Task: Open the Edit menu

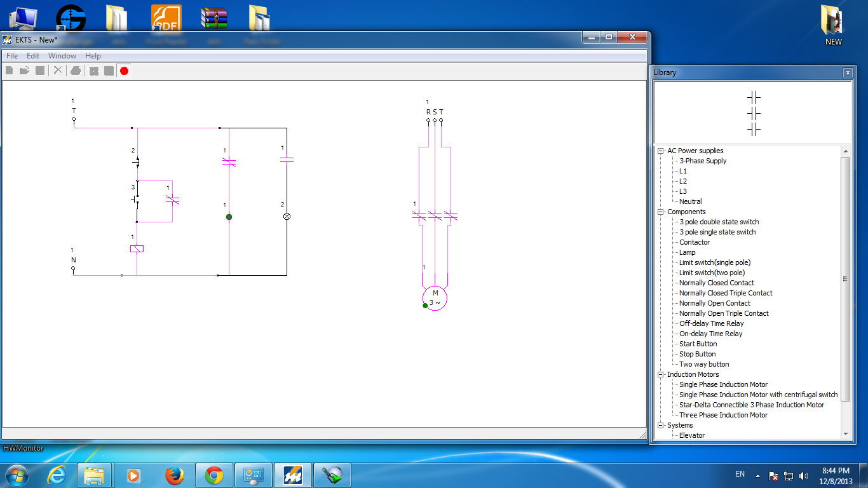Action: 33,56
